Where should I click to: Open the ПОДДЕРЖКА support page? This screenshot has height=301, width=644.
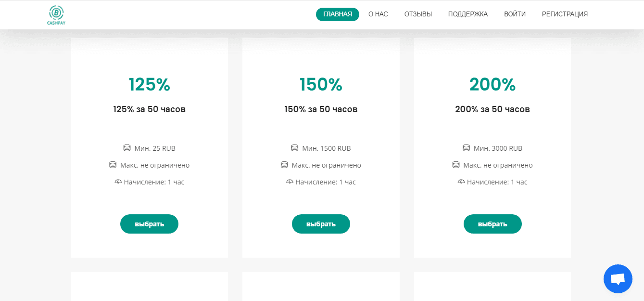pyautogui.click(x=467, y=14)
